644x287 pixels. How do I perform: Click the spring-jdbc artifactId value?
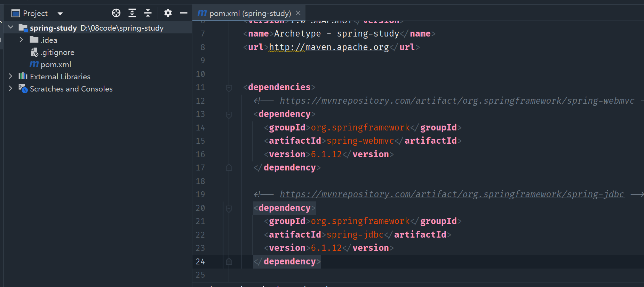coord(355,234)
